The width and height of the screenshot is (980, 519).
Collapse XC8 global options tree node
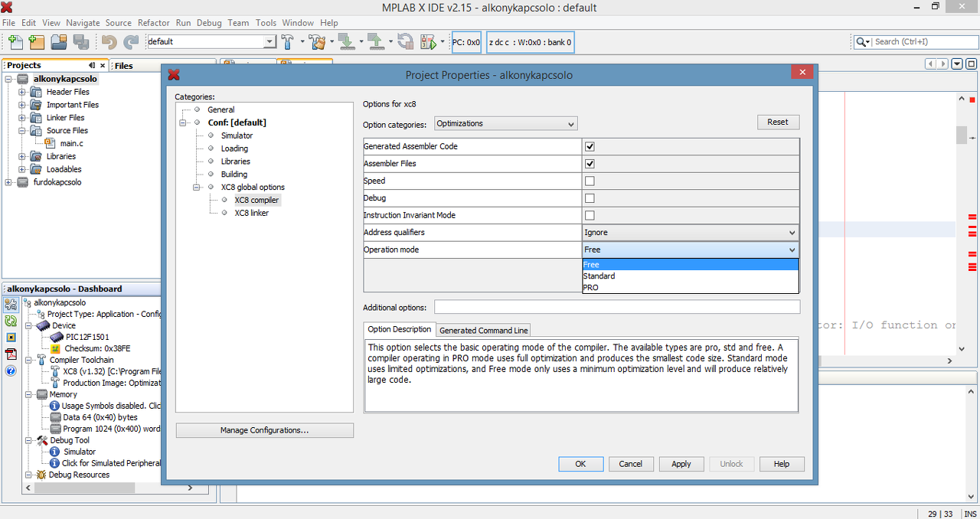198,188
